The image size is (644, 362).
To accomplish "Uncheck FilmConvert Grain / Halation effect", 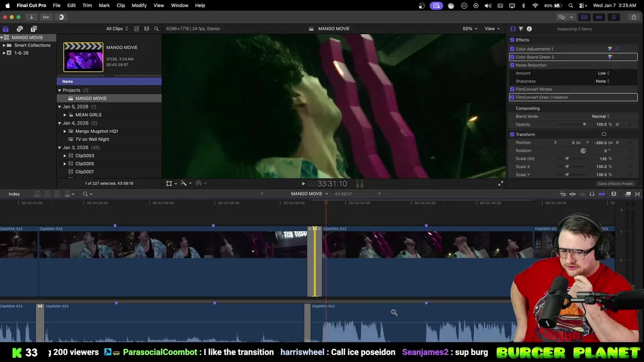I will pos(512,97).
